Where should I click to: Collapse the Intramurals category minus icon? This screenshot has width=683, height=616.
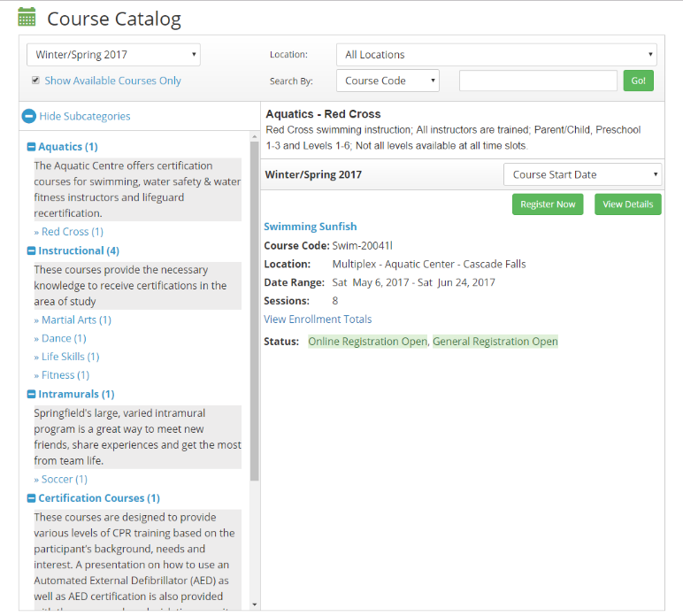coord(31,395)
